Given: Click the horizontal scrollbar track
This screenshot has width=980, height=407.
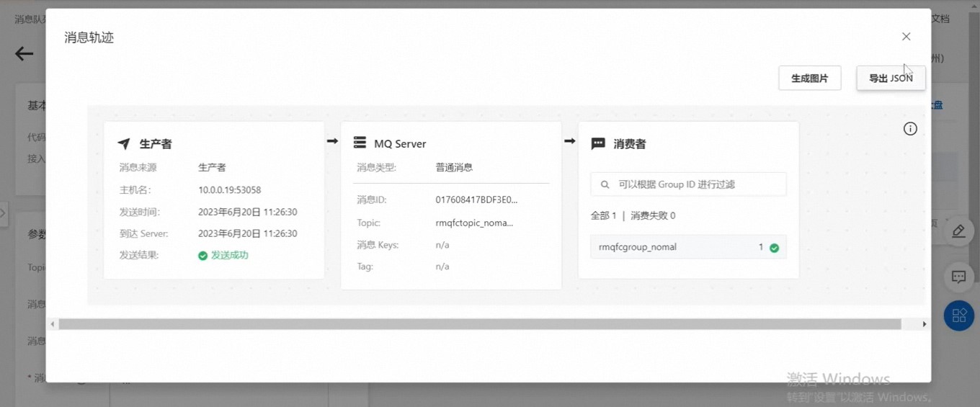Looking at the screenshot, I should click(480, 325).
